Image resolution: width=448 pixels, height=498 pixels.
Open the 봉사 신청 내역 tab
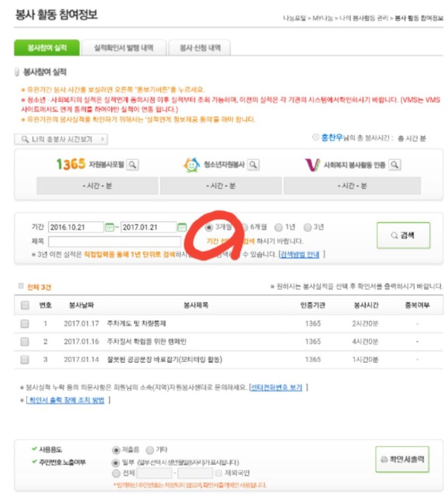200,48
